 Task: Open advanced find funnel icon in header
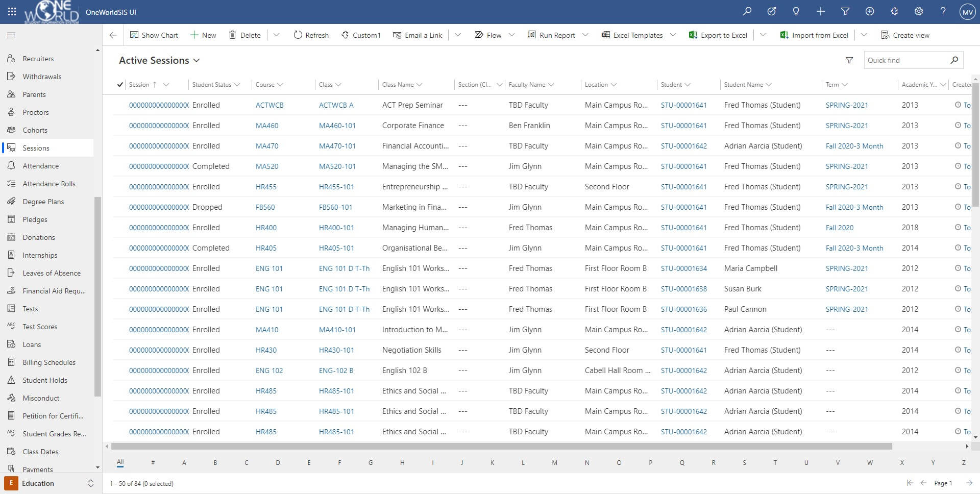click(845, 11)
